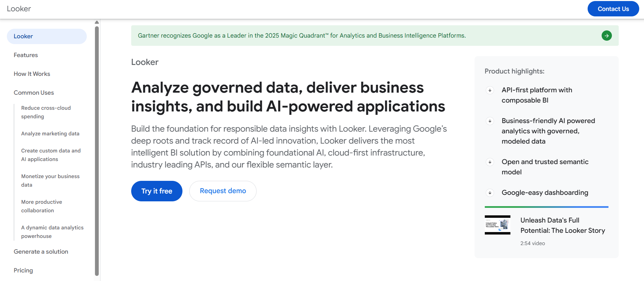This screenshot has height=281, width=644.
Task: Select Looker in the sidebar navigation
Action: point(23,36)
